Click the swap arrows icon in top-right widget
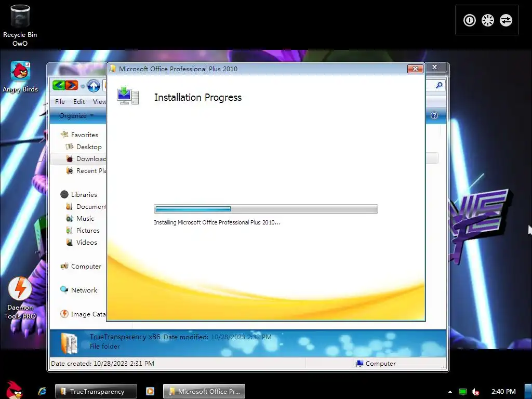Screen dimensions: 532x399 tap(506, 20)
